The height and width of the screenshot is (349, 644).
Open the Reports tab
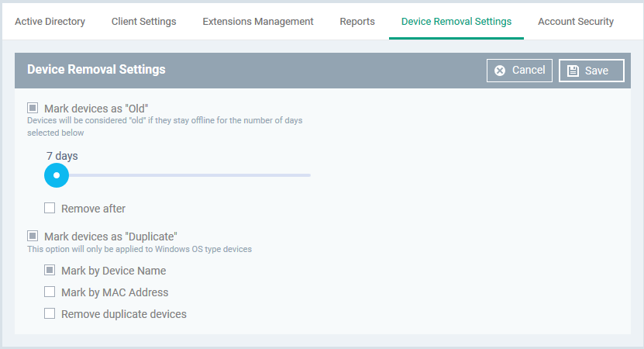pyautogui.click(x=357, y=22)
